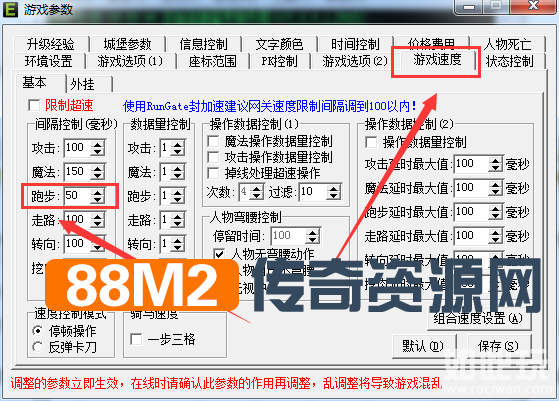Close the 游戏参数 window

click(x=533, y=6)
